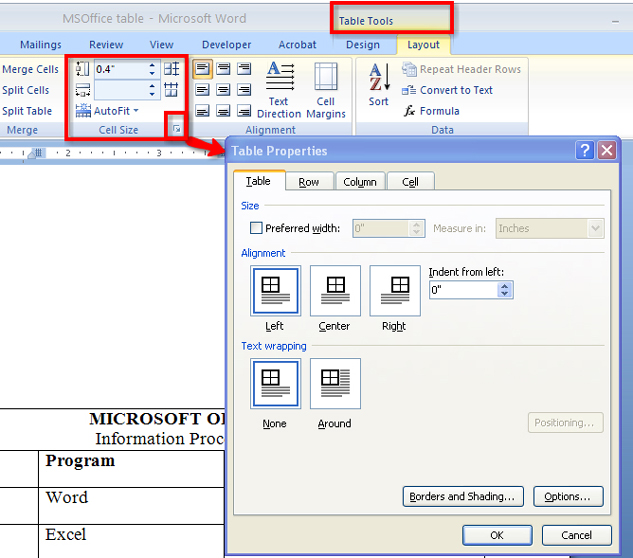Open Cell Margins settings
This screenshot has height=558, width=633.
[326, 90]
